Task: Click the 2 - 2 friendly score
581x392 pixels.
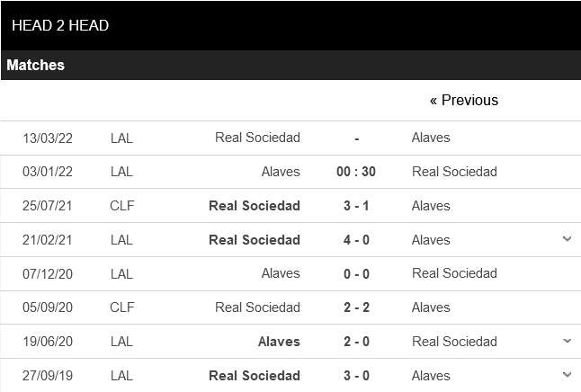Action: (356, 307)
